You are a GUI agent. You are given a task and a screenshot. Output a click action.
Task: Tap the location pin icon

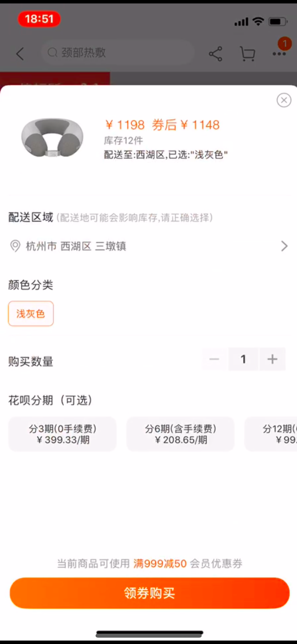(15, 246)
